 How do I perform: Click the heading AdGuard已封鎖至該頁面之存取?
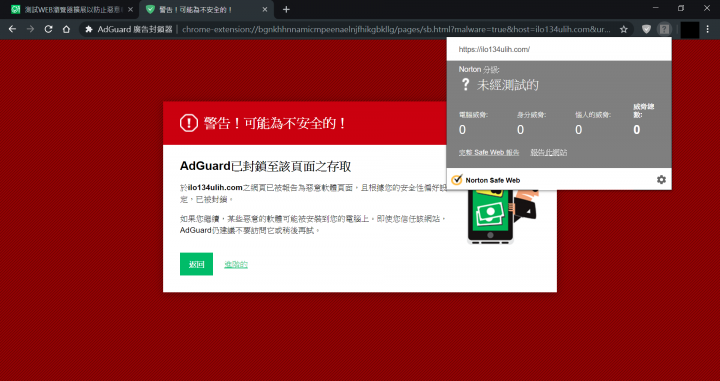coord(265,166)
